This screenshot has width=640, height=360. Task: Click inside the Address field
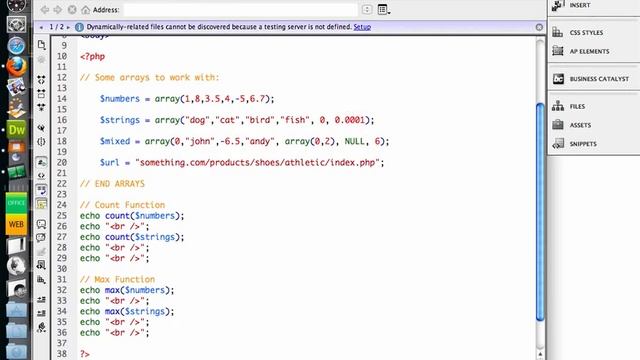pos(241,9)
